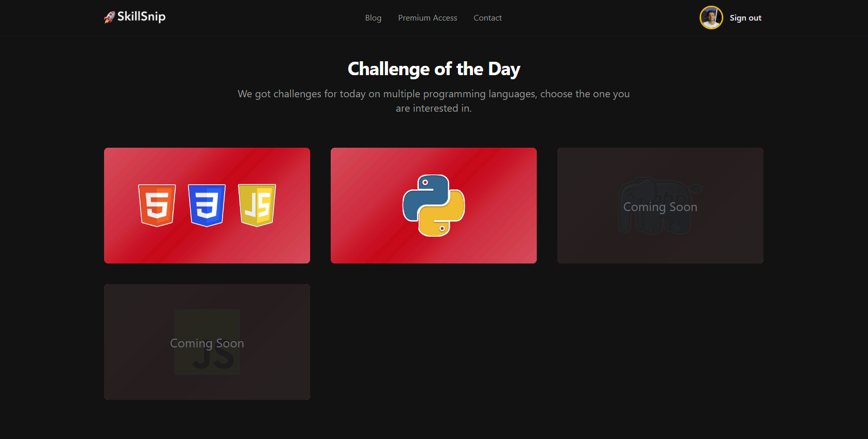Go to Premium Access page
This screenshot has height=439, width=868.
tap(428, 18)
